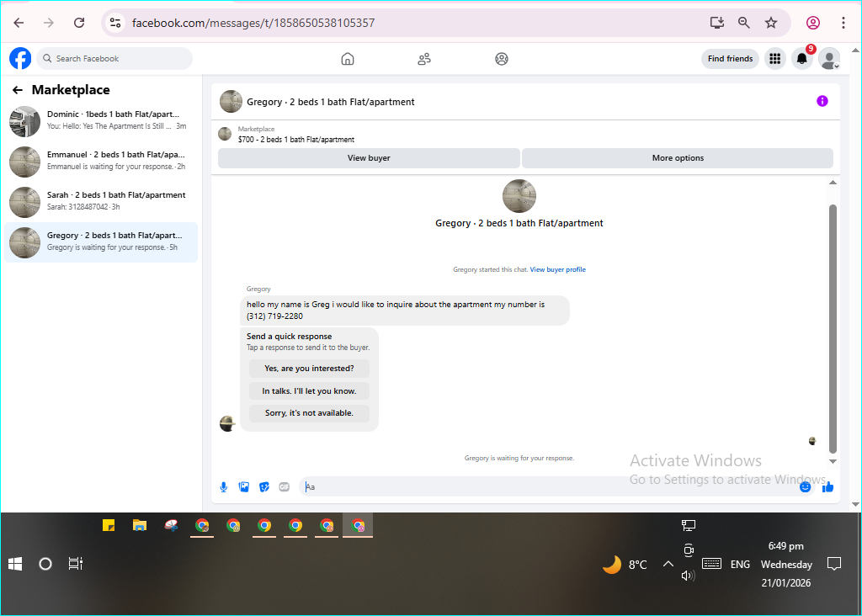Image resolution: width=862 pixels, height=616 pixels.
Task: Go to Facebook Home icon
Action: [x=348, y=59]
